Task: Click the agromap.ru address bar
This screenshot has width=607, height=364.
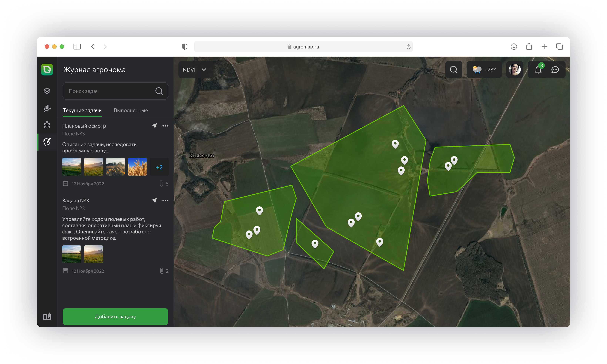Action: [303, 47]
